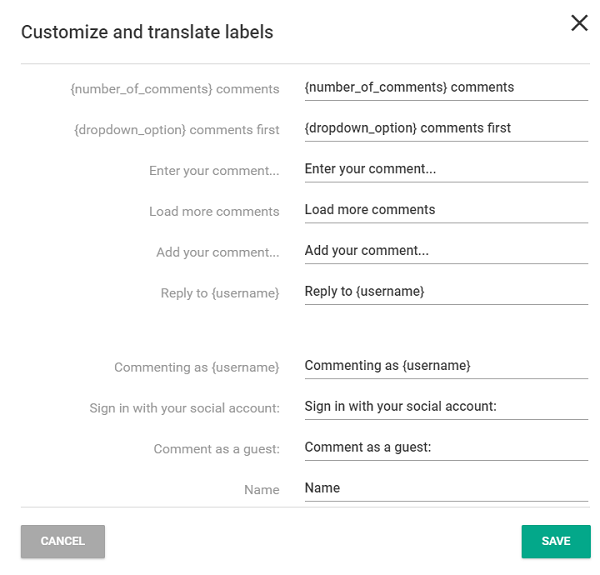Focus the 'Load more comments' input field
The image size is (600, 575).
pyautogui.click(x=446, y=210)
